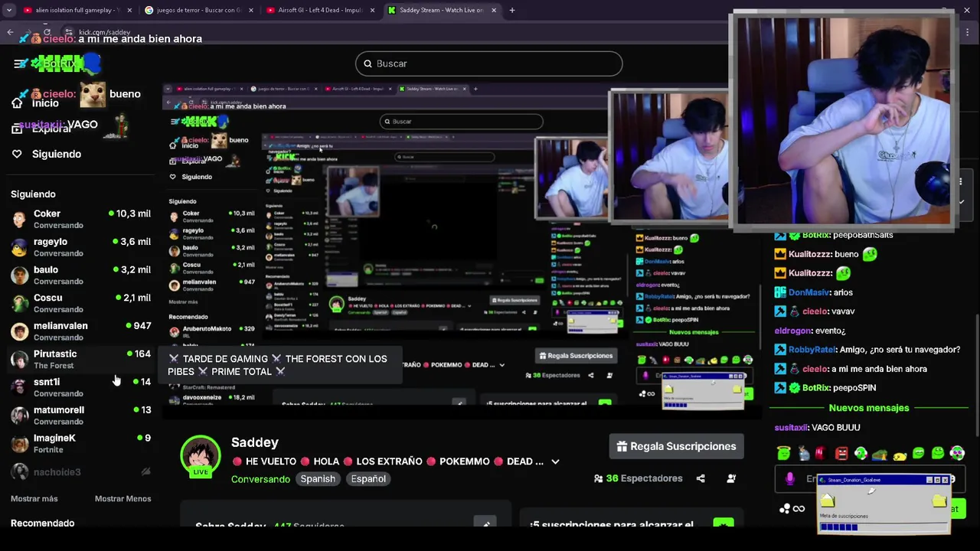Click ssnt1i's avatar in the sidebar
The width and height of the screenshot is (980, 551).
pos(20,387)
